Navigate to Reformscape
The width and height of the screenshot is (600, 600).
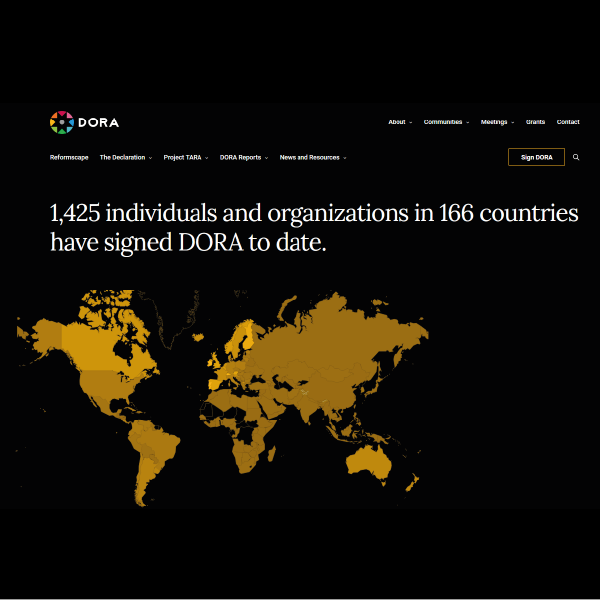point(69,157)
